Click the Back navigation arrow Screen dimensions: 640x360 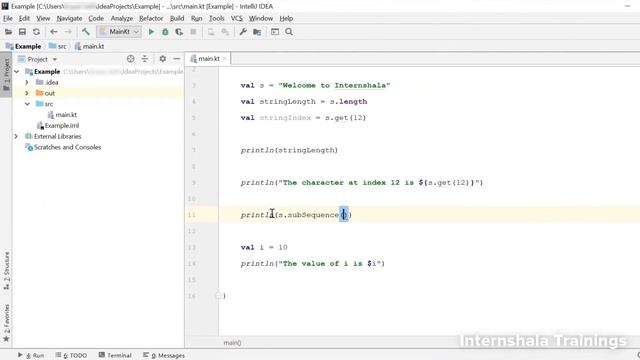53,32
